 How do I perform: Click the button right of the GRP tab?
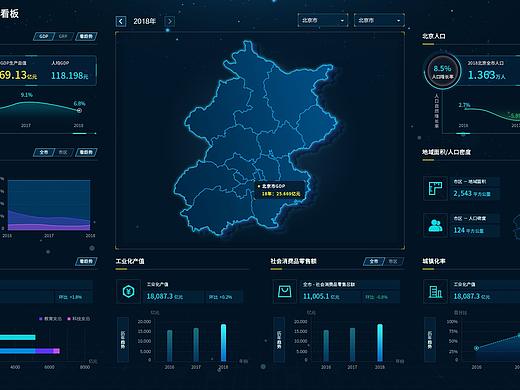[x=86, y=36]
